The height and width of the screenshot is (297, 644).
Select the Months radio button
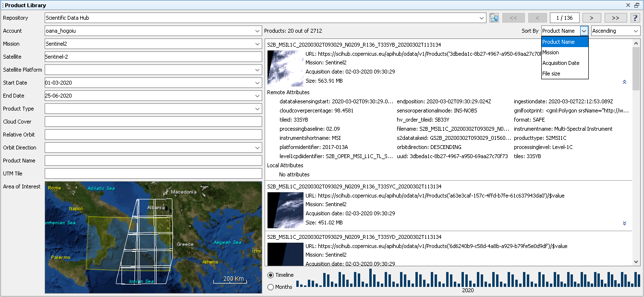click(x=271, y=287)
